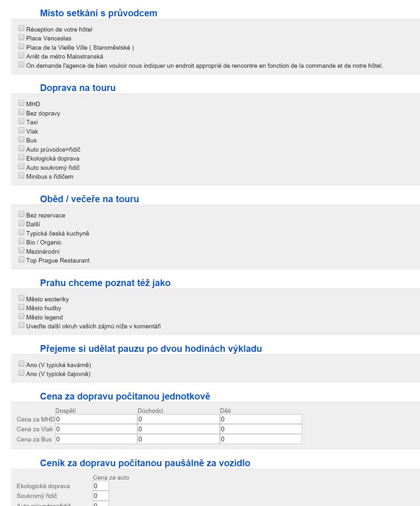Click Ekologická doprava Cena za auto field

point(101,486)
